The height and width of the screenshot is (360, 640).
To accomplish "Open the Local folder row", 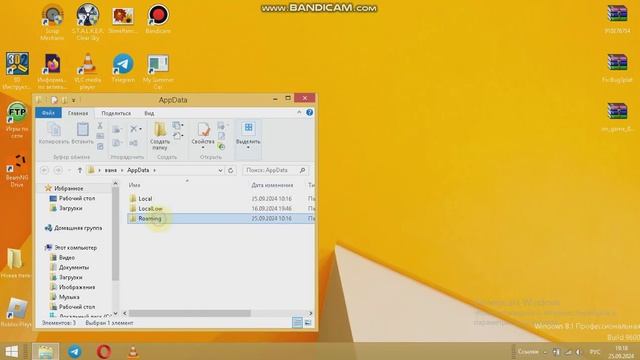I will click(x=220, y=199).
